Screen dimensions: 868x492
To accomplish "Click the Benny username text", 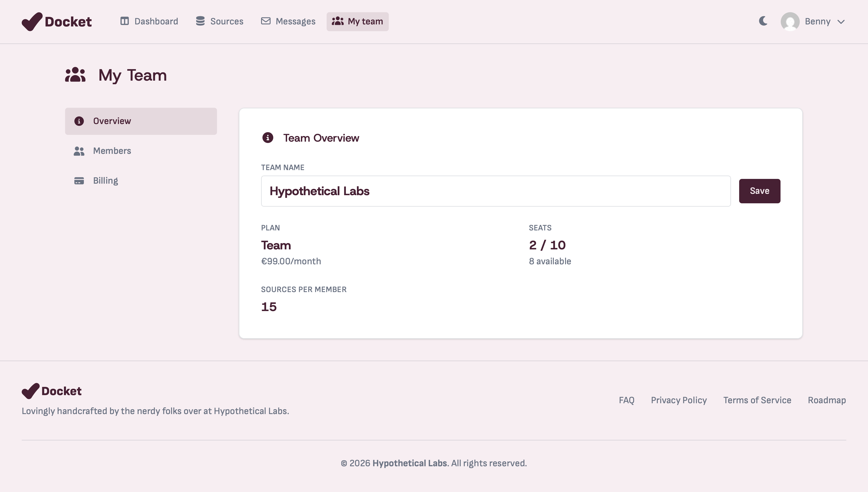I will [x=817, y=22].
